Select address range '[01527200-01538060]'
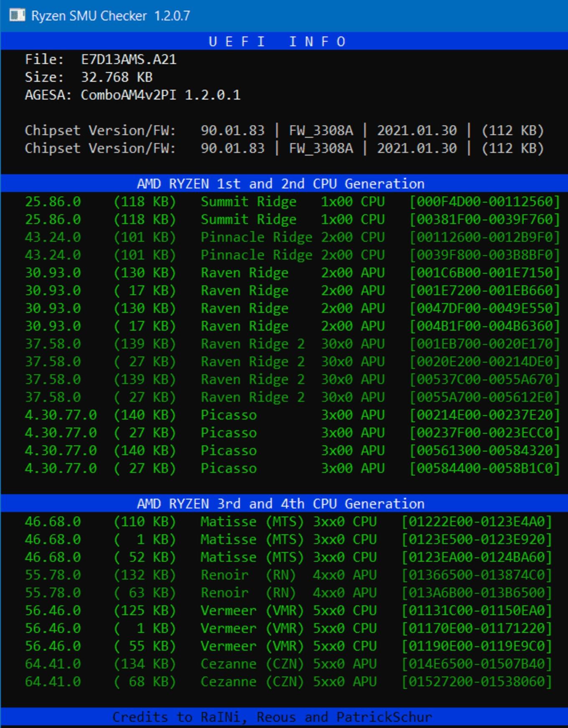The height and width of the screenshot is (728, 568). click(477, 682)
